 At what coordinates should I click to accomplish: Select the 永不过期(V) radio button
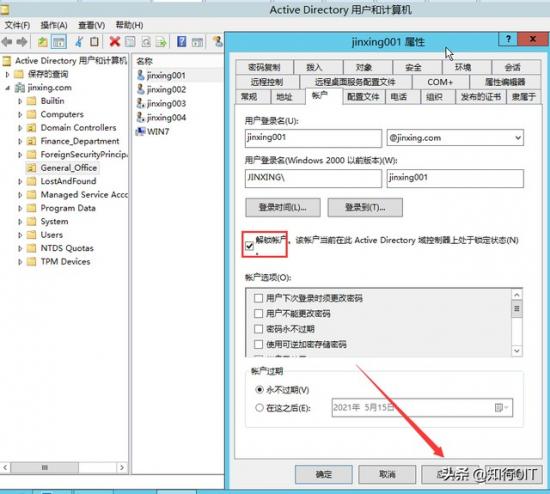tap(259, 389)
